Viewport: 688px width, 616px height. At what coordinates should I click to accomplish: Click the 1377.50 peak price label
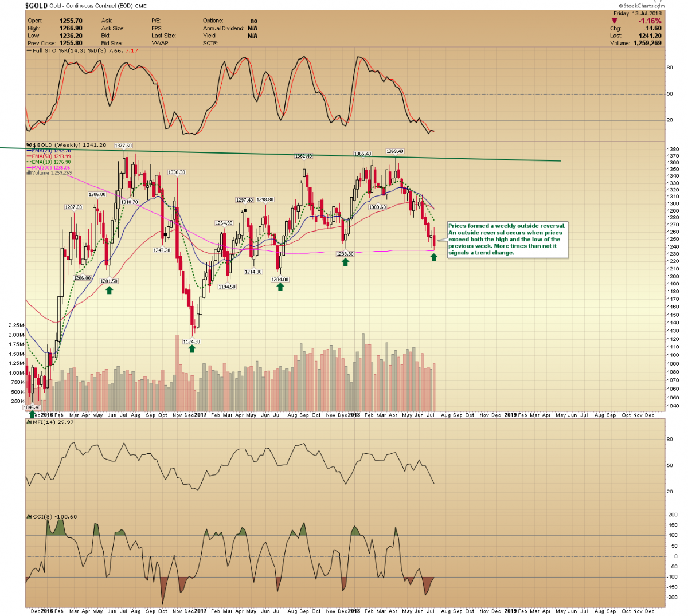(123, 146)
